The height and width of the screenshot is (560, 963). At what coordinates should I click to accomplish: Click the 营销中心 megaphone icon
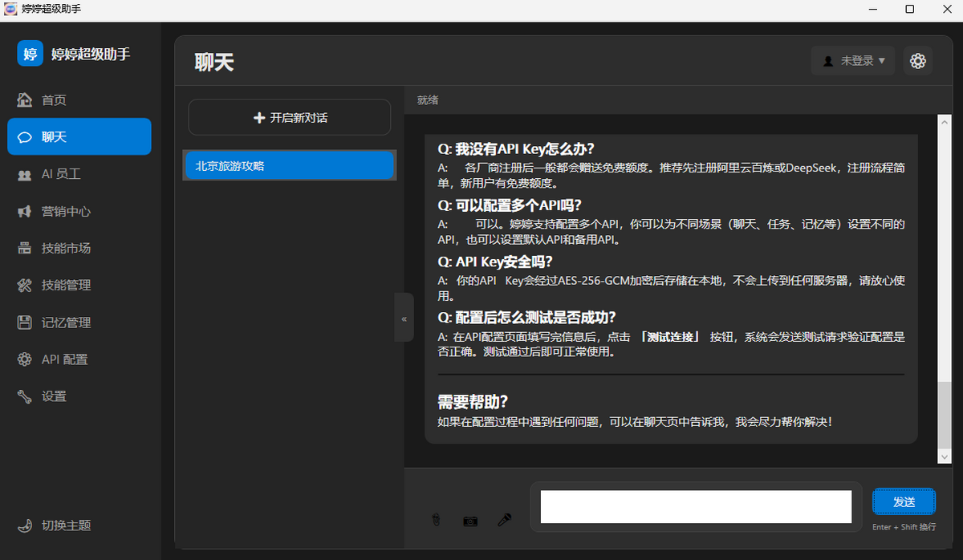25,211
